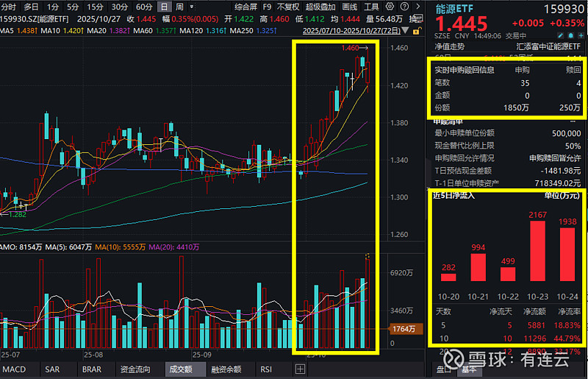
Task: Select the 5分 period
Action: (73, 7)
